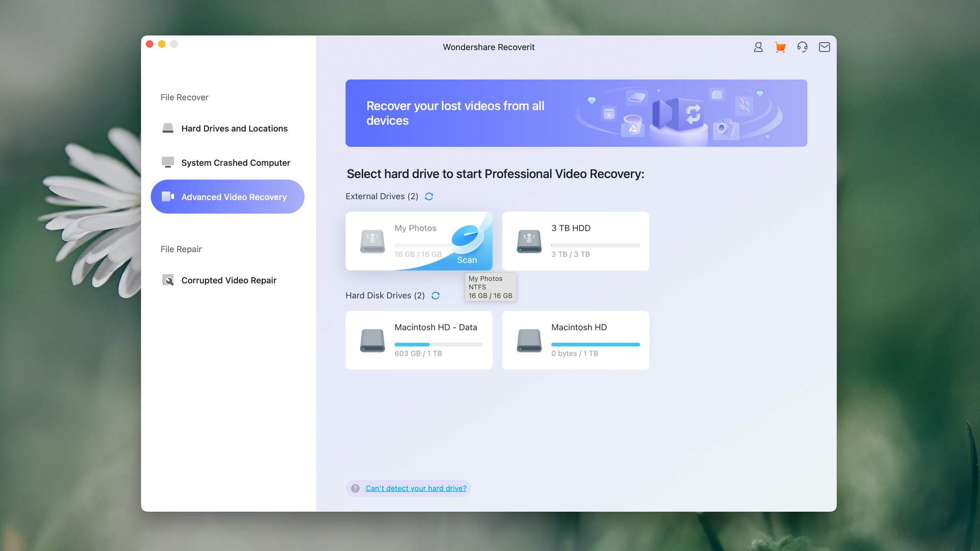Click the 3 TB / 3 TB text
The image size is (980, 551).
pos(570,254)
